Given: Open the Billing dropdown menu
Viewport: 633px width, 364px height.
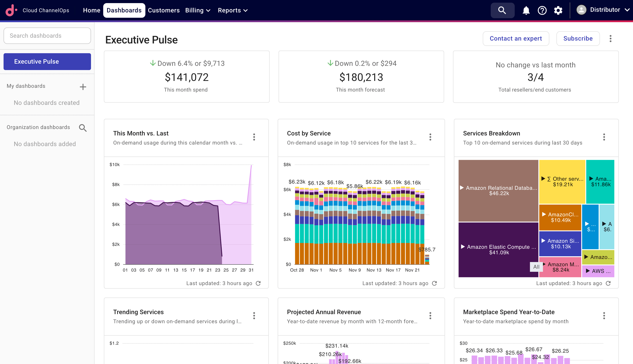Looking at the screenshot, I should pos(198,10).
